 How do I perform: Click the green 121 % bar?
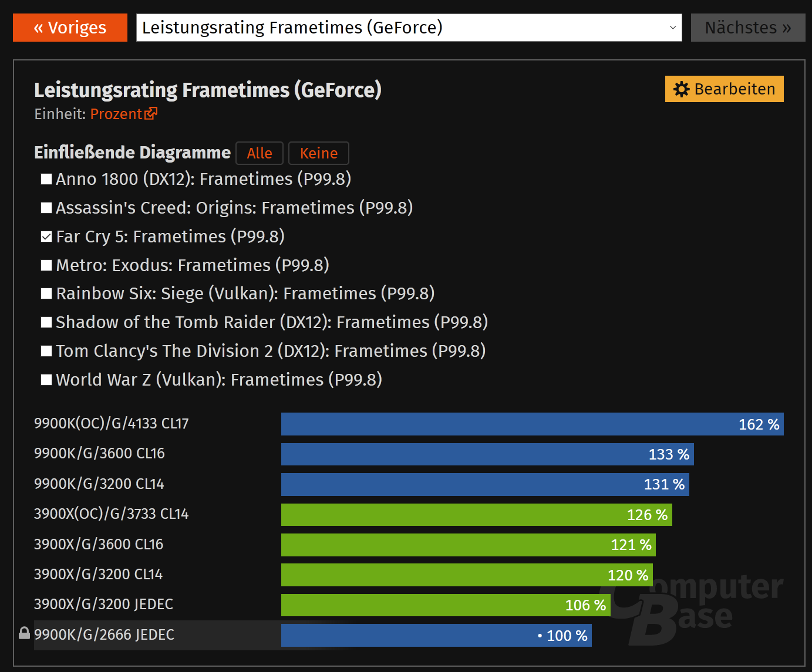(469, 545)
